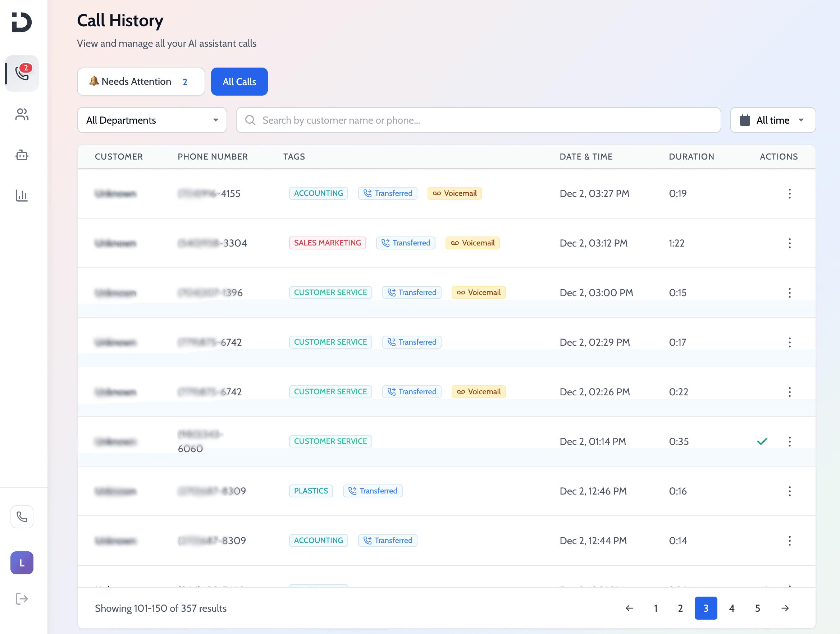Navigate to page 1 in pagination
The height and width of the screenshot is (634, 840).
656,608
